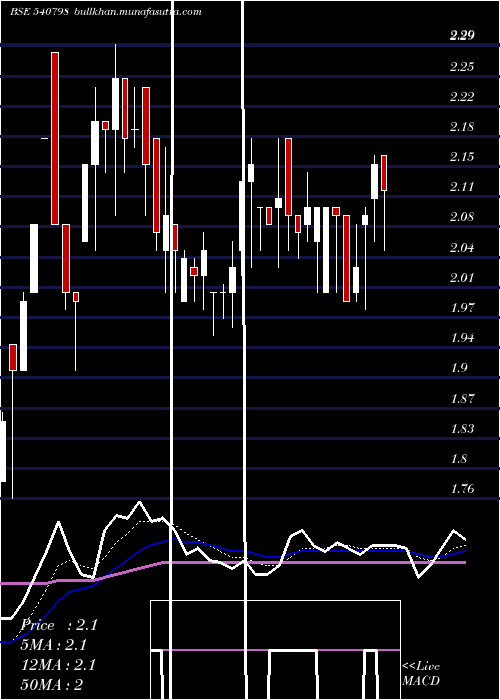
Task: Click the 1.83 price axis label
Action: click(462, 428)
